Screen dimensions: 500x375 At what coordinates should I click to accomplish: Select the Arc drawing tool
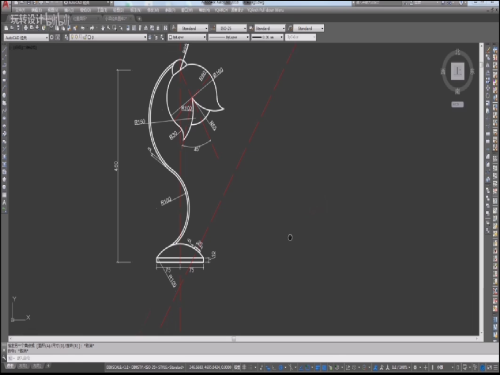tap(4, 88)
